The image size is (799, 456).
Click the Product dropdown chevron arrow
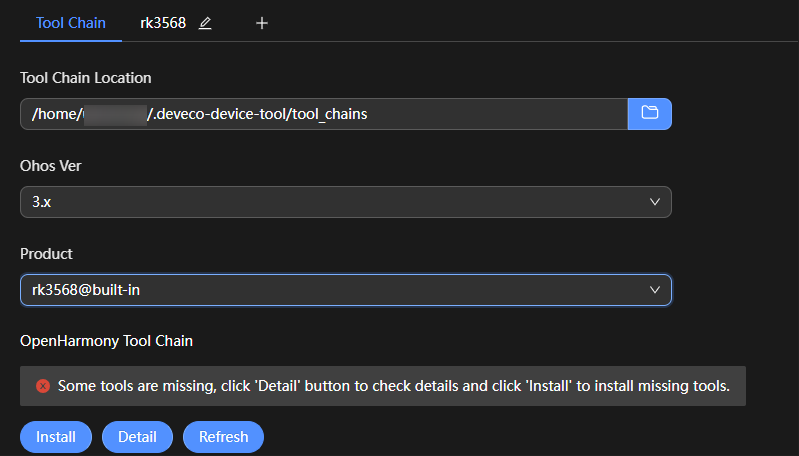[655, 289]
